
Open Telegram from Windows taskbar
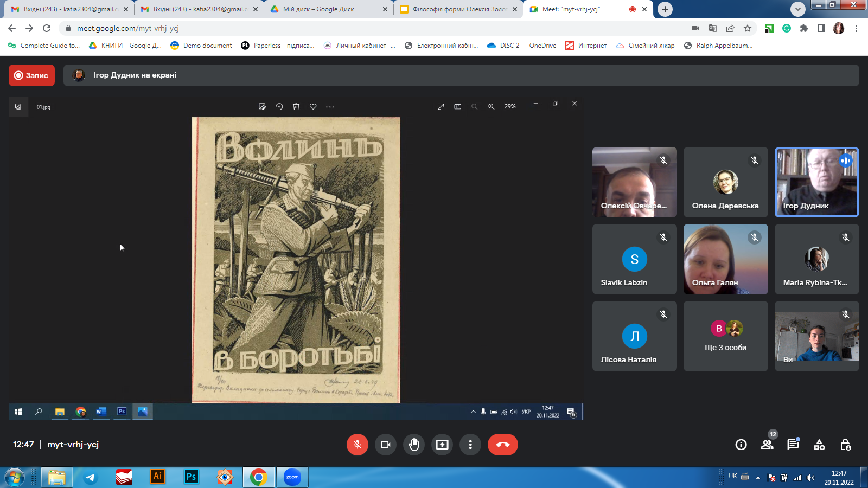tap(91, 478)
